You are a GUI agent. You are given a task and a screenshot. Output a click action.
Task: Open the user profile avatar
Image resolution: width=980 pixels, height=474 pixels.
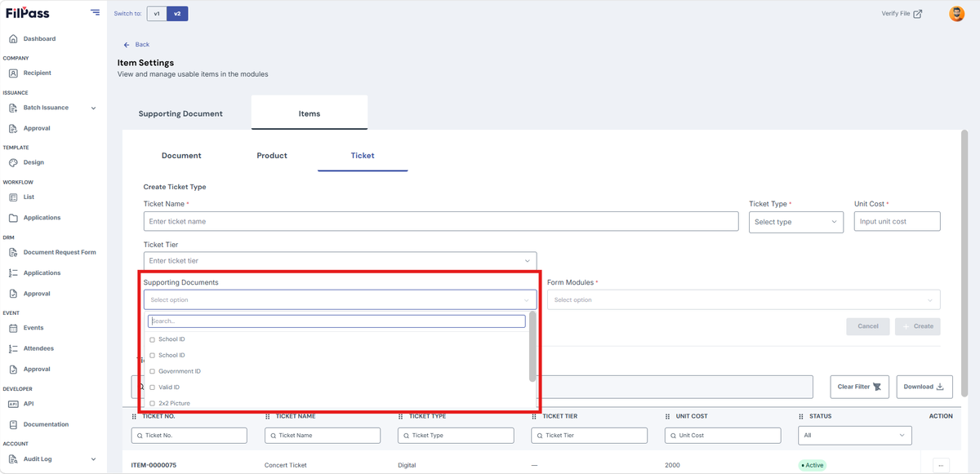coord(956,14)
